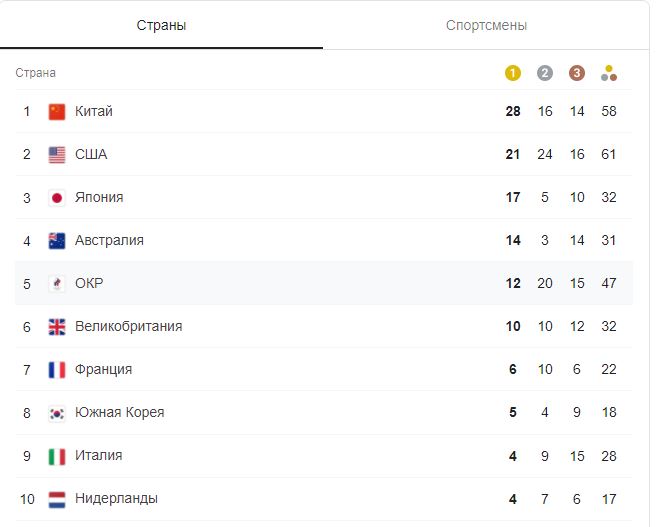The width and height of the screenshot is (659, 527).
Task: Select the Нидерланды row
Action: (x=324, y=499)
